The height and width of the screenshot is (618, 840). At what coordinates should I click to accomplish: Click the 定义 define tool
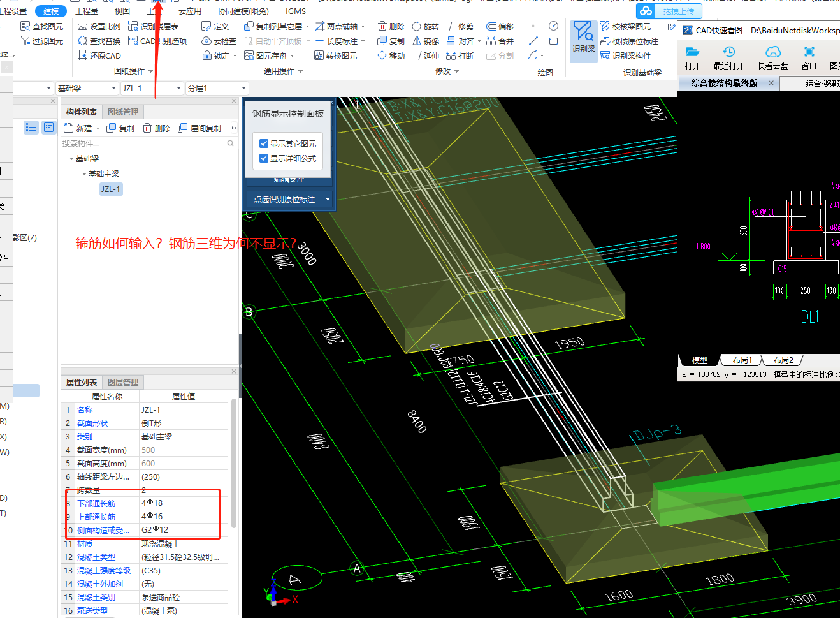coord(215,26)
